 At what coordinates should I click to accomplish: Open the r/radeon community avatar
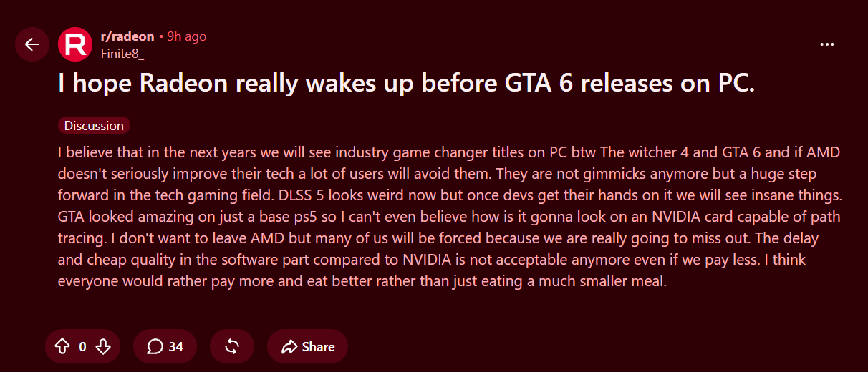pos(74,44)
